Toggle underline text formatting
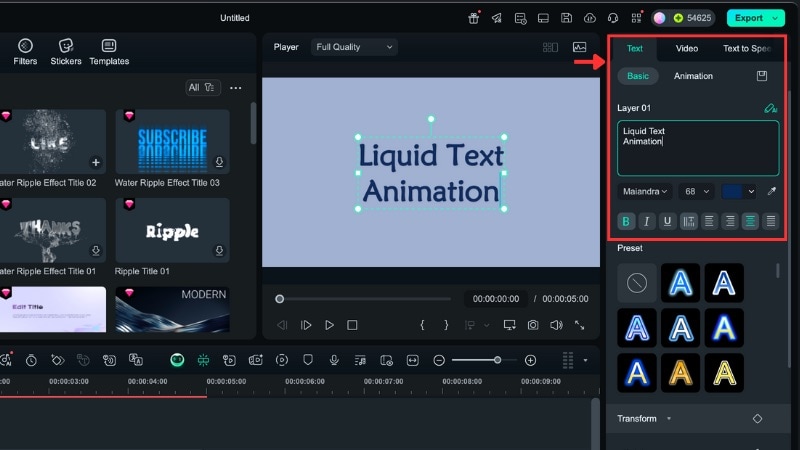This screenshot has width=800, height=450. [x=667, y=221]
